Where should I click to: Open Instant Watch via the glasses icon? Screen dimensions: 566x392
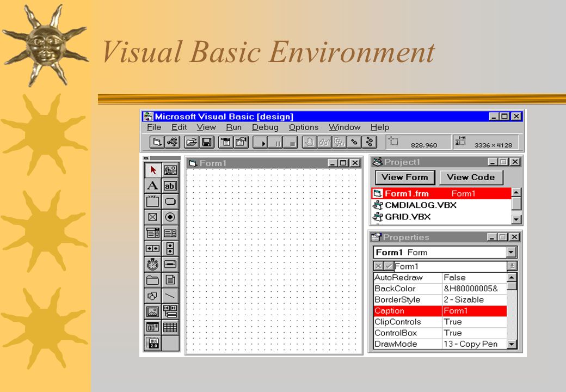(324, 142)
